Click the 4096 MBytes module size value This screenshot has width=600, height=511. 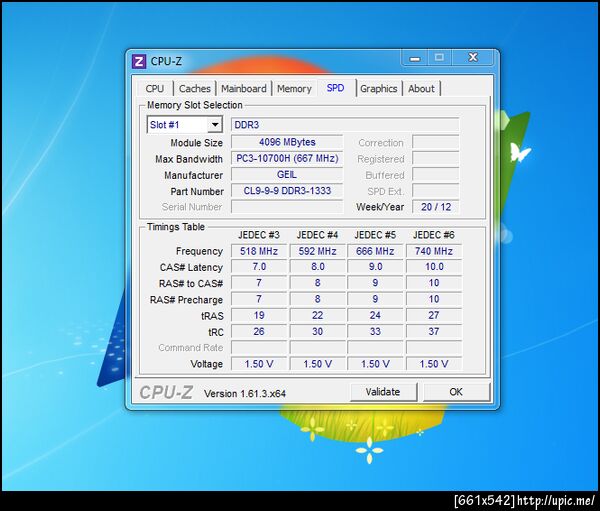(287, 142)
